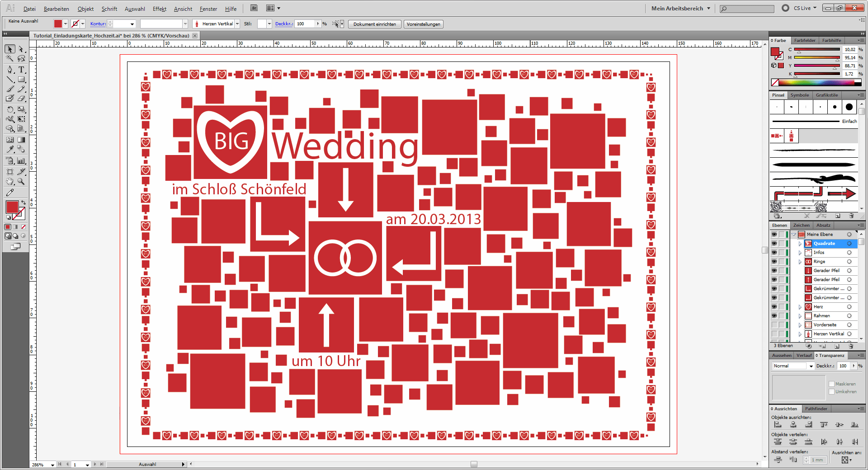The image size is (868, 470).
Task: Click the Dokument einrichten button
Action: click(374, 24)
